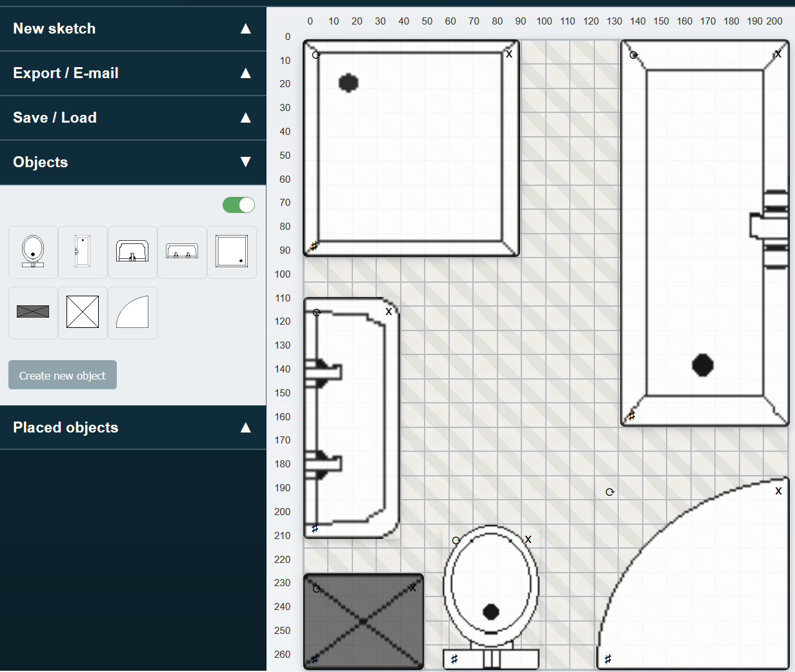Remove the grey crossed box with X
The image size is (795, 672).
coord(412,588)
